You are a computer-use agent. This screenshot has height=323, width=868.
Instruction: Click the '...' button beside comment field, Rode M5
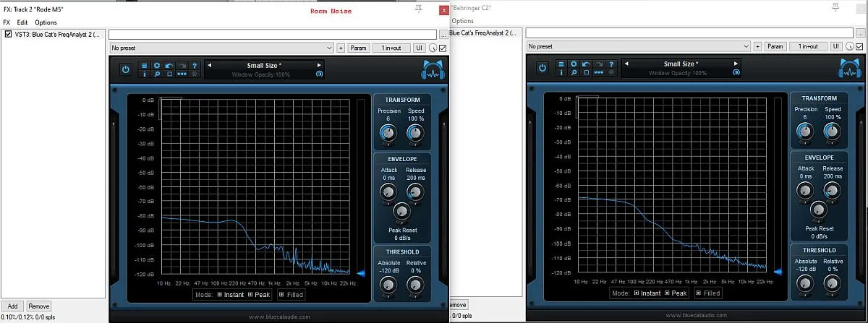click(x=443, y=34)
